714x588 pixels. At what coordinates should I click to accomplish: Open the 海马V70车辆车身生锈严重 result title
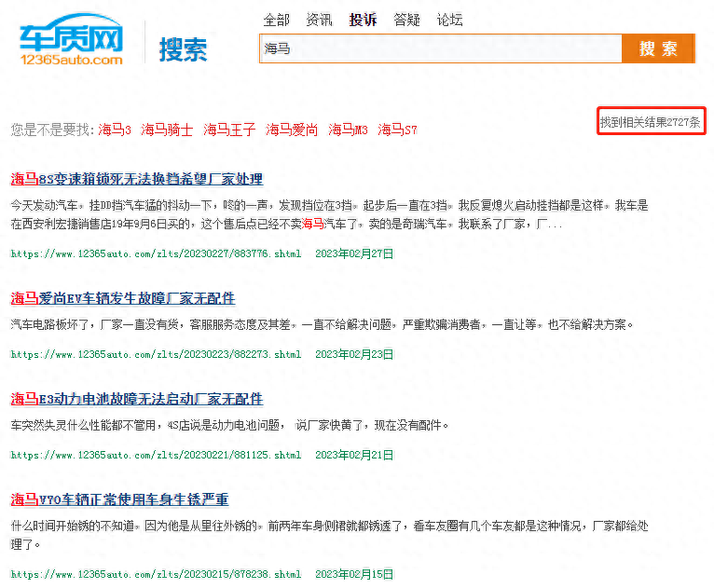click(x=119, y=499)
